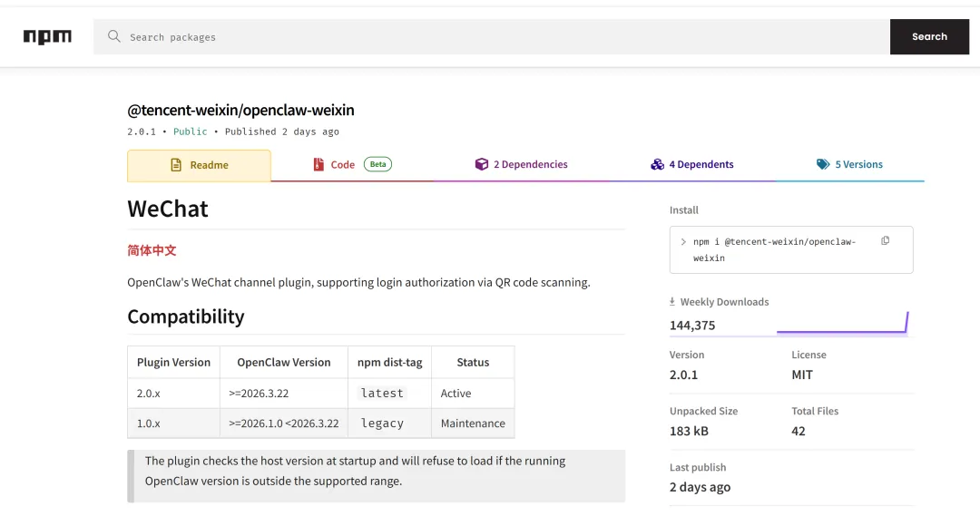The height and width of the screenshot is (516, 980).
Task: Click the Dependencies cube icon
Action: (x=481, y=165)
